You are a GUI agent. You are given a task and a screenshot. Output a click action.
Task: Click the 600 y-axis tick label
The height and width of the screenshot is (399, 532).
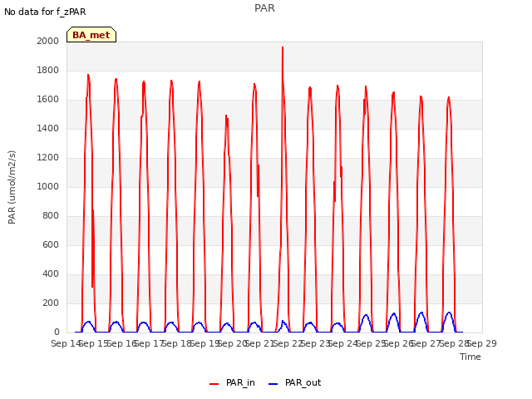tap(51, 244)
